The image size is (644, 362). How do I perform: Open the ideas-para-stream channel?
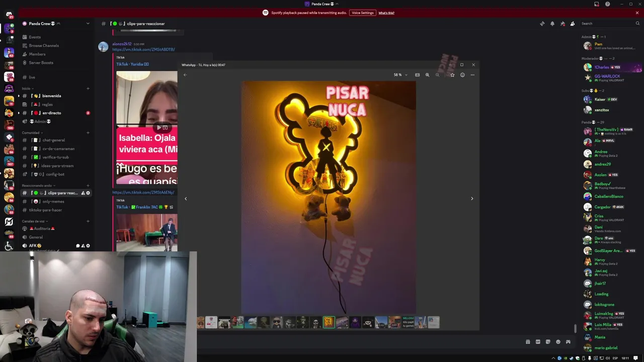tap(57, 166)
